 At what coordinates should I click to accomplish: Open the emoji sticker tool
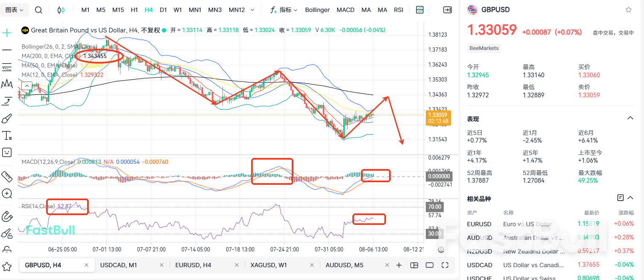(7, 152)
